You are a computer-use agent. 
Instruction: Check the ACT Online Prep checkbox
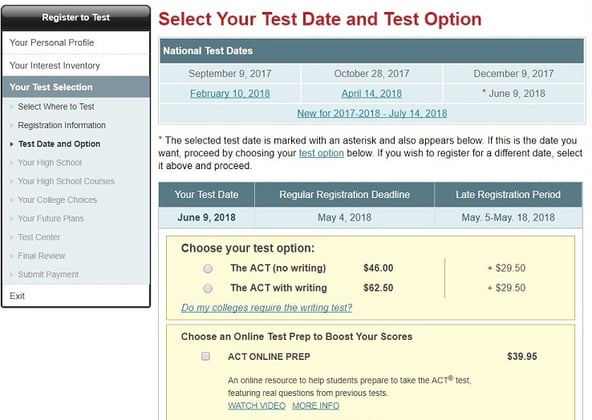[205, 356]
